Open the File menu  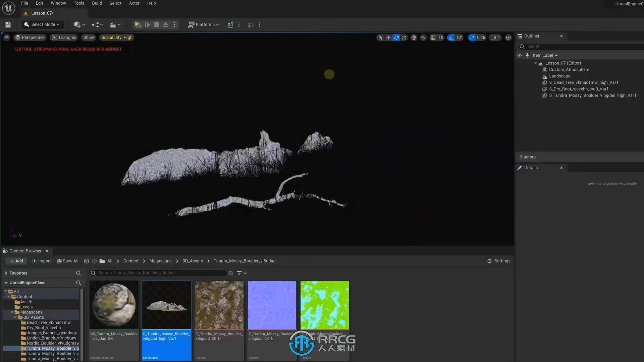coord(24,3)
